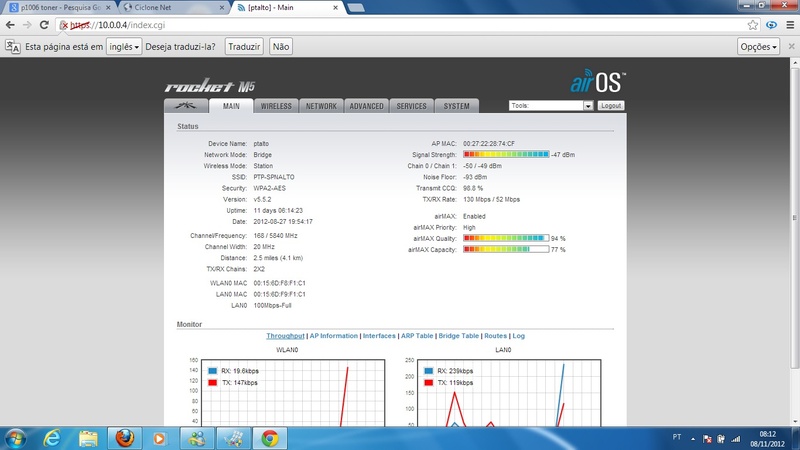Click the insecure https warning icon
This screenshot has width=800, height=450.
tap(64, 25)
